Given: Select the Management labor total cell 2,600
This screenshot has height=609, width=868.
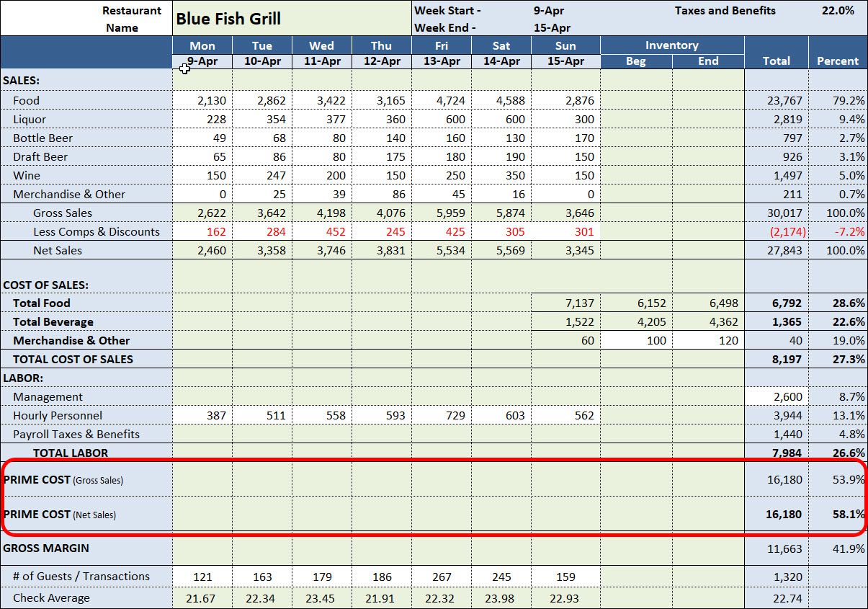Looking at the screenshot, I should click(x=776, y=397).
